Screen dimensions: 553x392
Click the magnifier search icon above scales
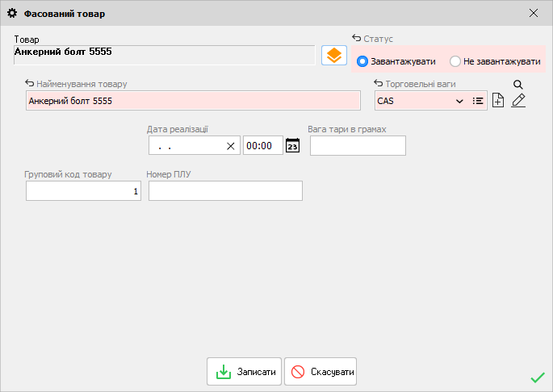[x=518, y=84]
